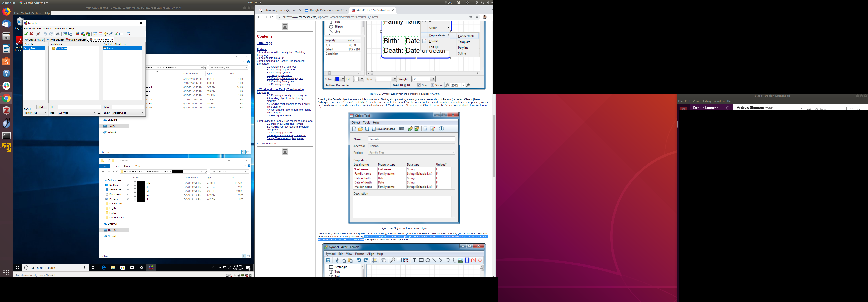The width and height of the screenshot is (868, 302).
Task: Click the red Abandon X icon
Action: tap(31, 34)
